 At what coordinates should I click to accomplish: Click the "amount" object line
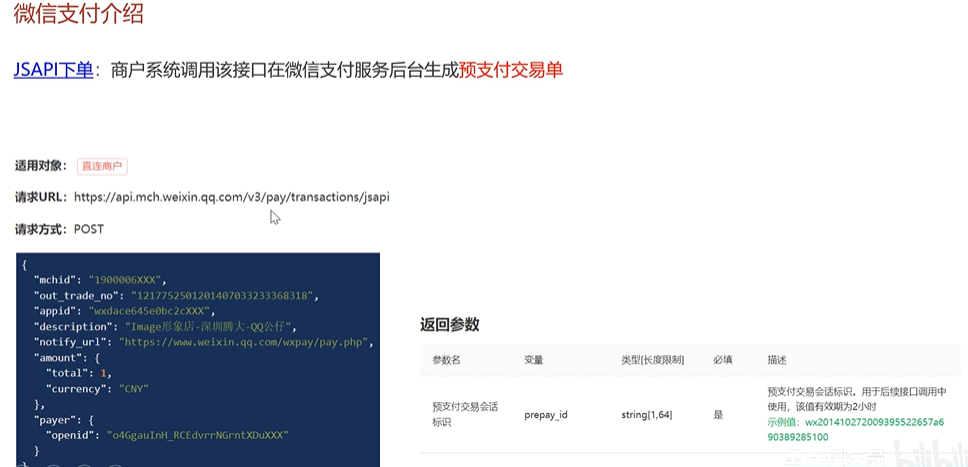67,358
